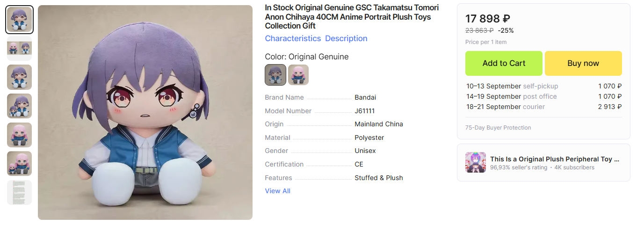Open the seller's store name link
Screen dimensions: 644x225
[554, 159]
